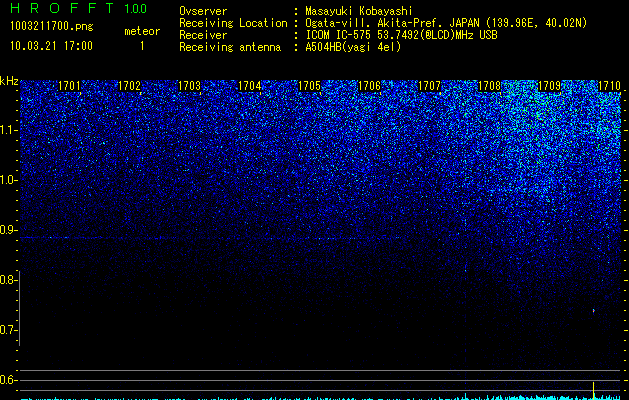This screenshot has height=400, width=629.
Task: Click the 1708 time marker
Action: 489,86
